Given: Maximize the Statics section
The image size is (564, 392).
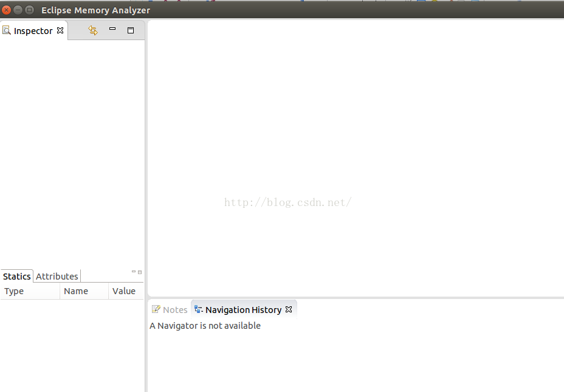Looking at the screenshot, I should (140, 272).
